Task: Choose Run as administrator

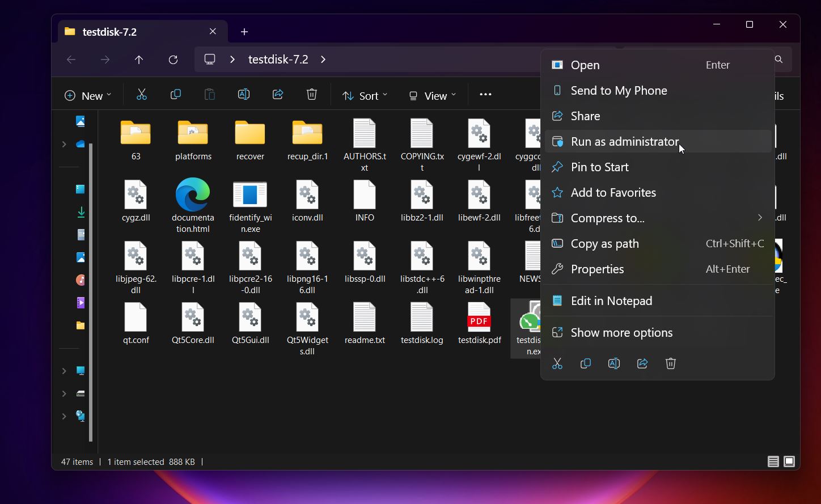Action: (x=658, y=141)
